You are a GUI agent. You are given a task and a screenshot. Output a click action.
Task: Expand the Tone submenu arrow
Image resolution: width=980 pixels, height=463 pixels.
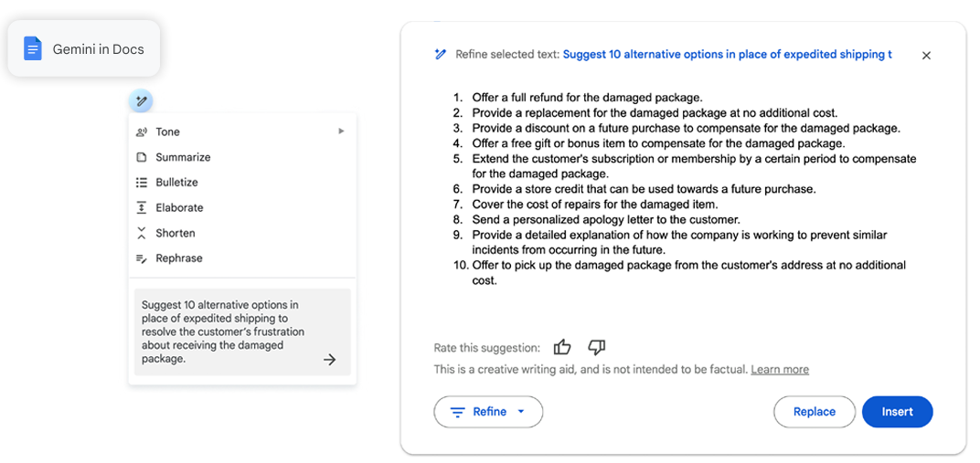(x=341, y=132)
